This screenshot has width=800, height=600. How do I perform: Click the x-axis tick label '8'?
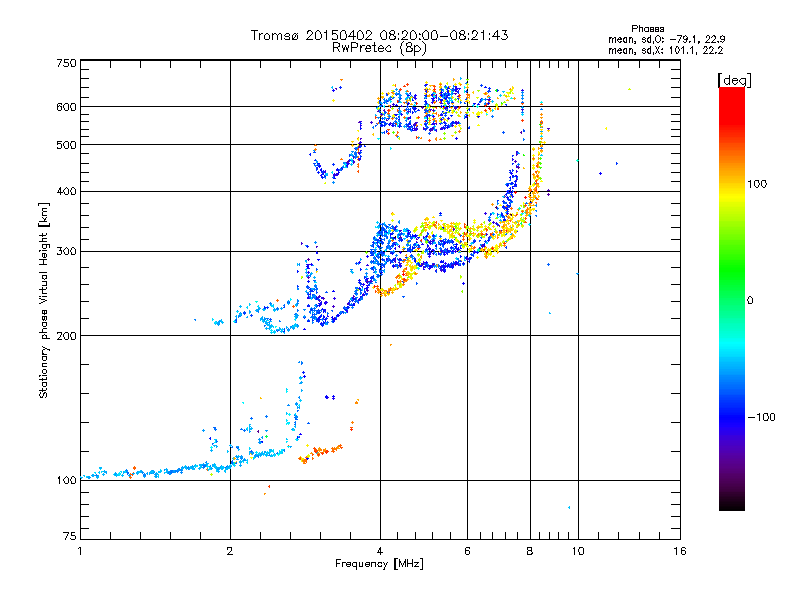pyautogui.click(x=530, y=551)
